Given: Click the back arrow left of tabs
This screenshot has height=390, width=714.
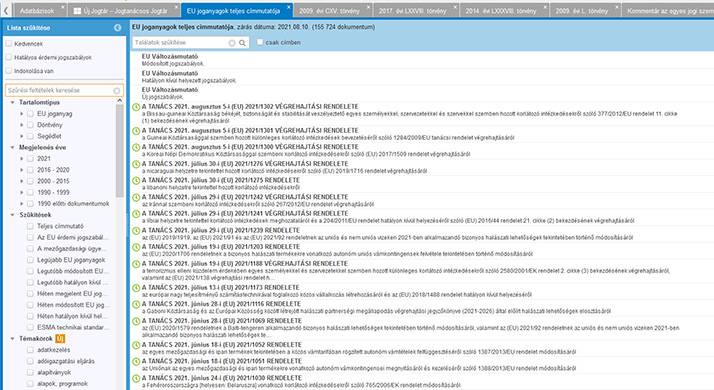Looking at the screenshot, I should pyautogui.click(x=6, y=10).
